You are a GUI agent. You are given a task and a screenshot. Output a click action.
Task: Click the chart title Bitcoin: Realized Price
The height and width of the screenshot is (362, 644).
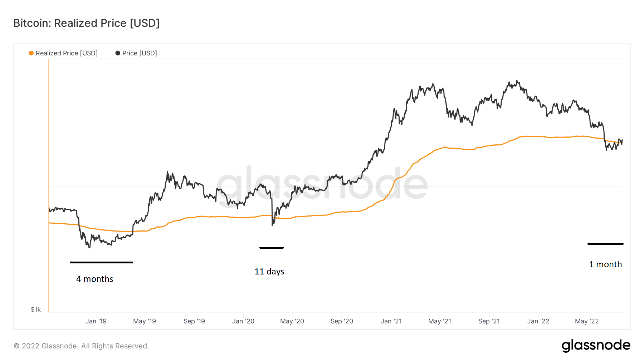point(86,23)
